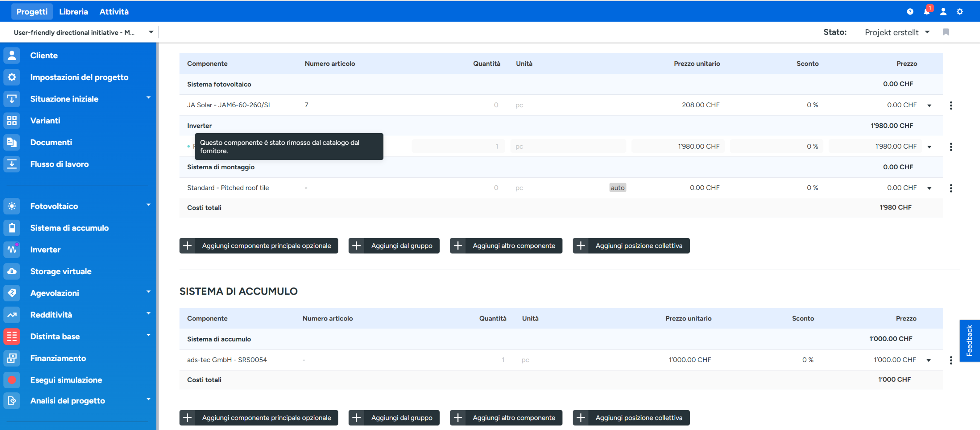Screen dimensions: 980x430
Task: Expand the Fotovoltaico sidebar section
Action: click(x=148, y=205)
